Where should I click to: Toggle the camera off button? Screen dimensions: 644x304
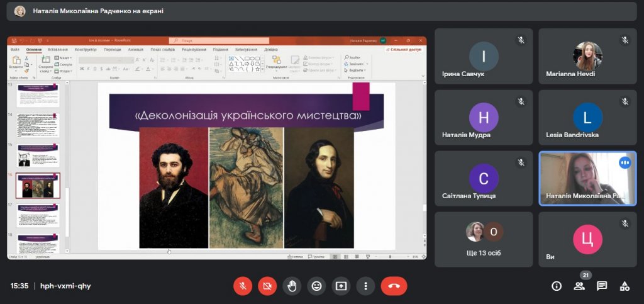267,286
